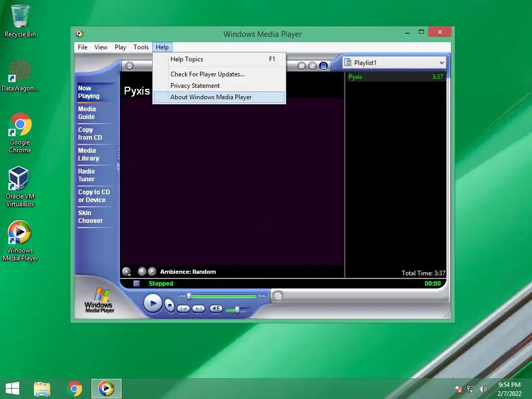
Task: Open the visualization selection asterisk button
Action: [x=127, y=271]
